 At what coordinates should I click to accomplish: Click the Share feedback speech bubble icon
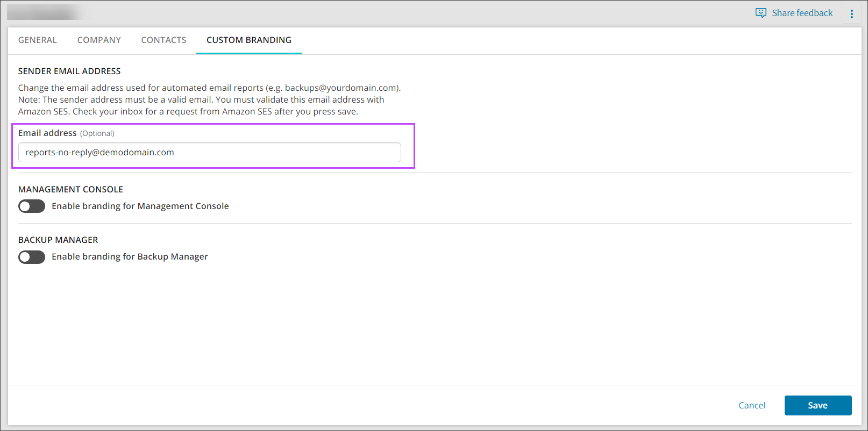click(x=760, y=13)
